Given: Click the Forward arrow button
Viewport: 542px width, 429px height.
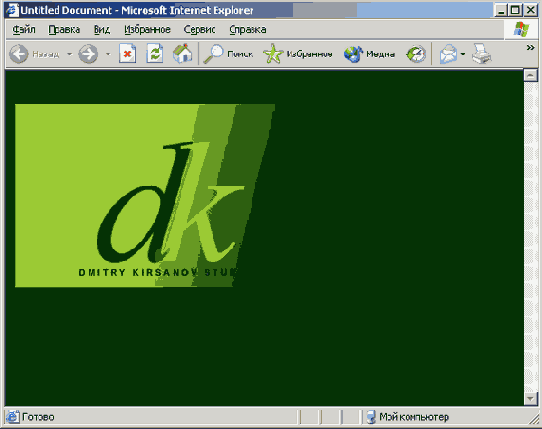Looking at the screenshot, I should tap(88, 54).
